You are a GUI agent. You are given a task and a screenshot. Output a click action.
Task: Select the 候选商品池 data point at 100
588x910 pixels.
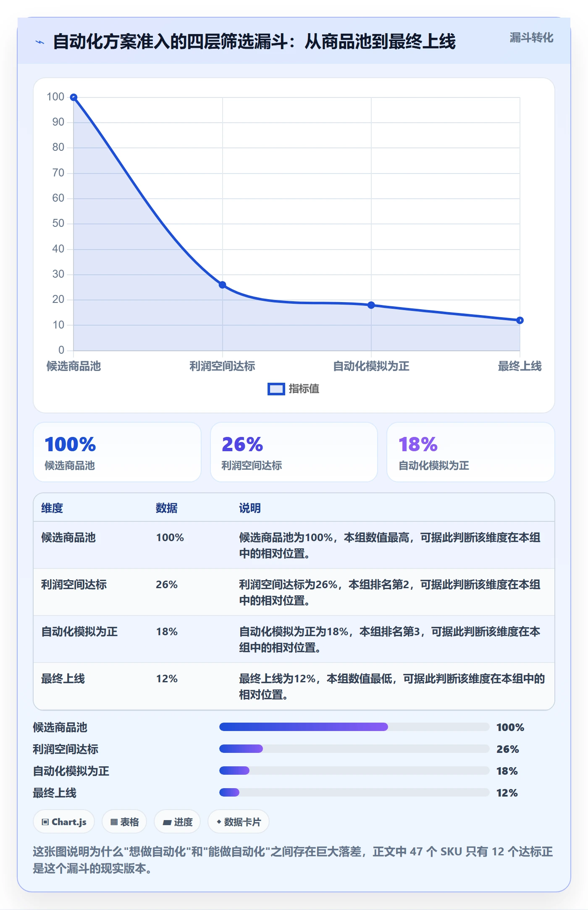73,97
